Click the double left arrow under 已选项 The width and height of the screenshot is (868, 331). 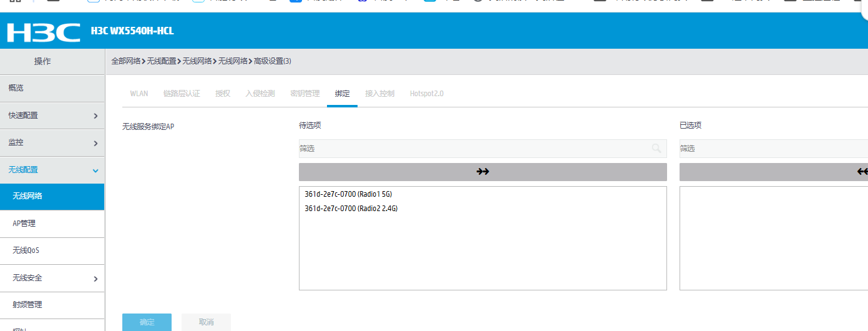(862, 172)
